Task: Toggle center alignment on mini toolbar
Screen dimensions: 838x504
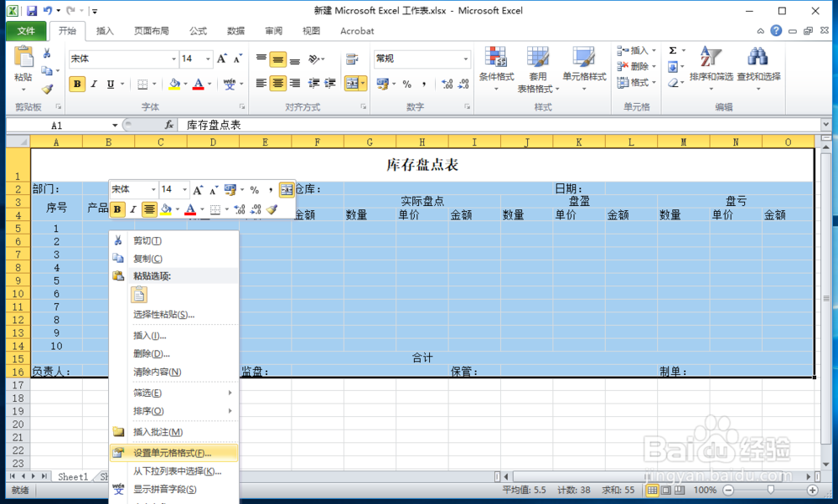Action: pyautogui.click(x=149, y=209)
